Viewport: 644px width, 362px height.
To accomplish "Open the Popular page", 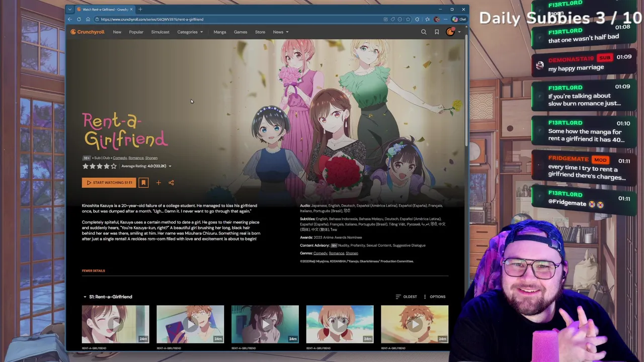I will (x=136, y=32).
